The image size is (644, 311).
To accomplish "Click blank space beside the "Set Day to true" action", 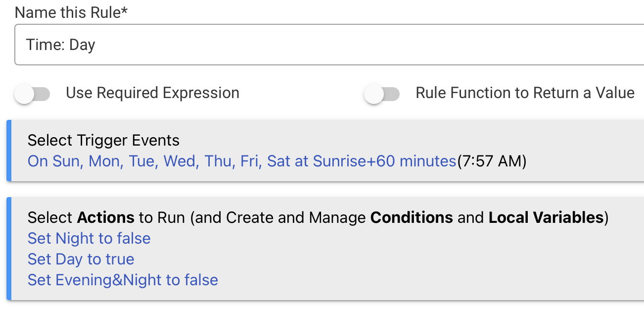I will click(346, 259).
